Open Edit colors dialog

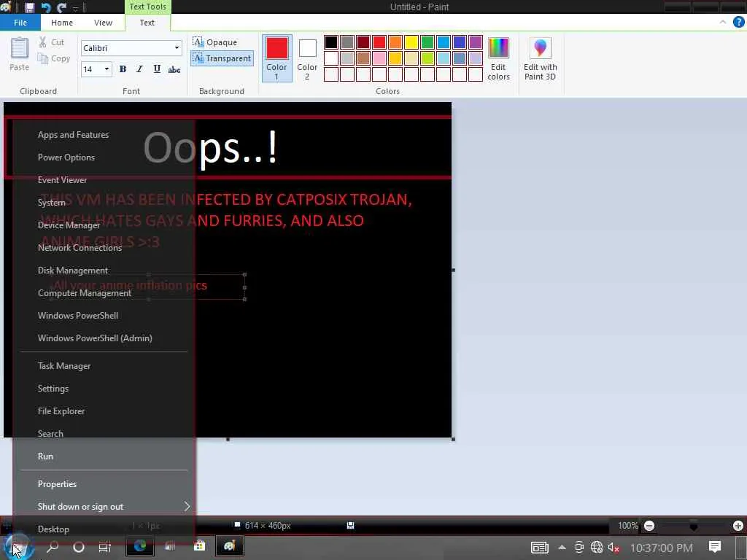point(498,58)
